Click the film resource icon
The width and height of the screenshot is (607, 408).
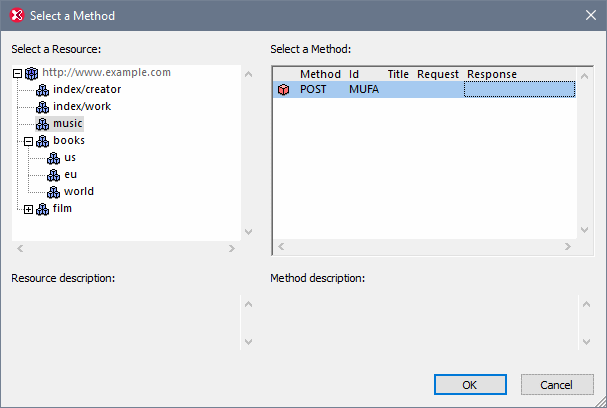point(42,209)
